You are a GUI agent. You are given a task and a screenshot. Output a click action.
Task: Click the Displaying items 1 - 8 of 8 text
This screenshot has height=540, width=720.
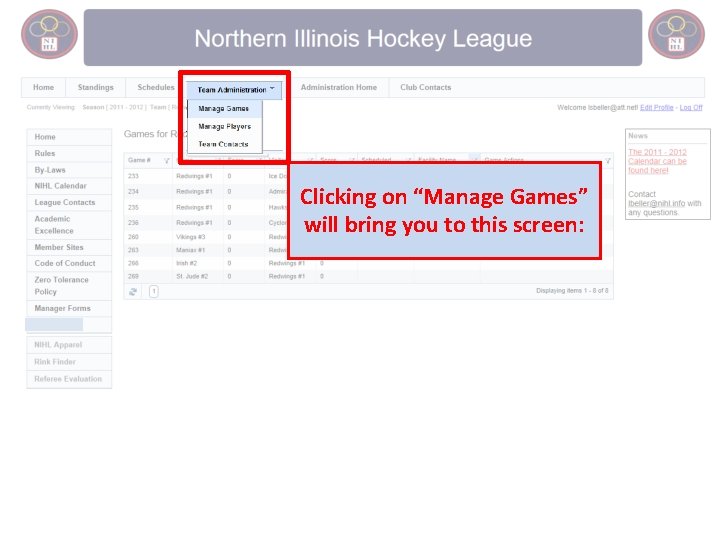[x=572, y=291]
